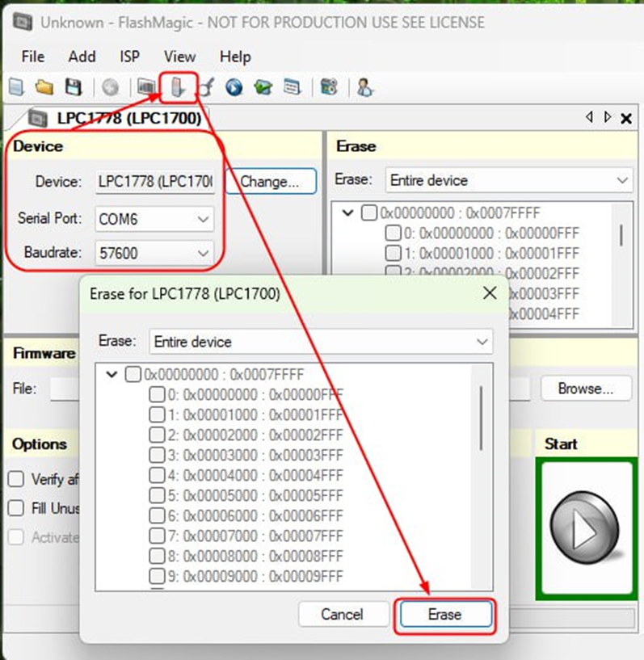This screenshot has width=644, height=660.
Task: Click the New project toolbar icon
Action: [16, 87]
